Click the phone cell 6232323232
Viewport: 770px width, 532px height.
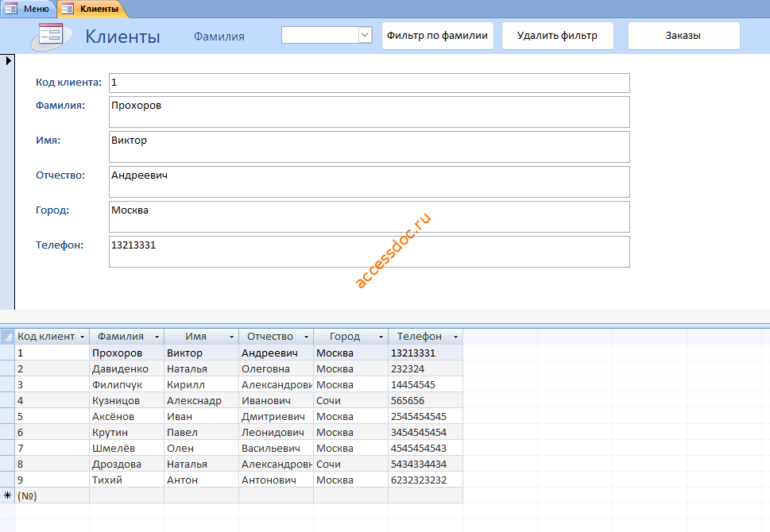pyautogui.click(x=425, y=480)
